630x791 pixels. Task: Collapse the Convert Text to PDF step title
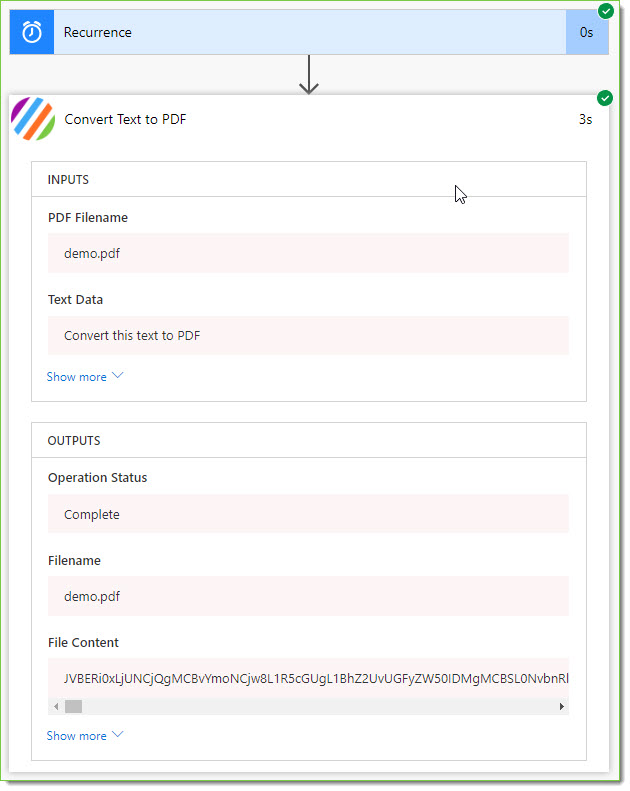125,120
